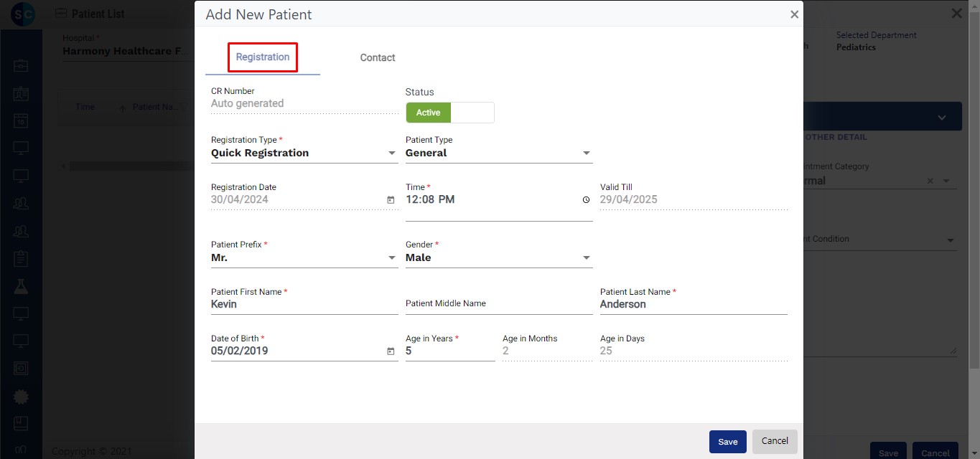Viewport: 980px width, 459px height.
Task: Open the briefcase icon in sidebar
Action: pyautogui.click(x=21, y=66)
